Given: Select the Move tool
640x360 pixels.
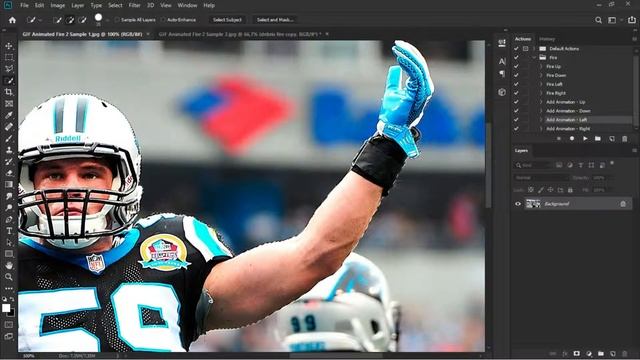Looking at the screenshot, I should tap(9, 46).
